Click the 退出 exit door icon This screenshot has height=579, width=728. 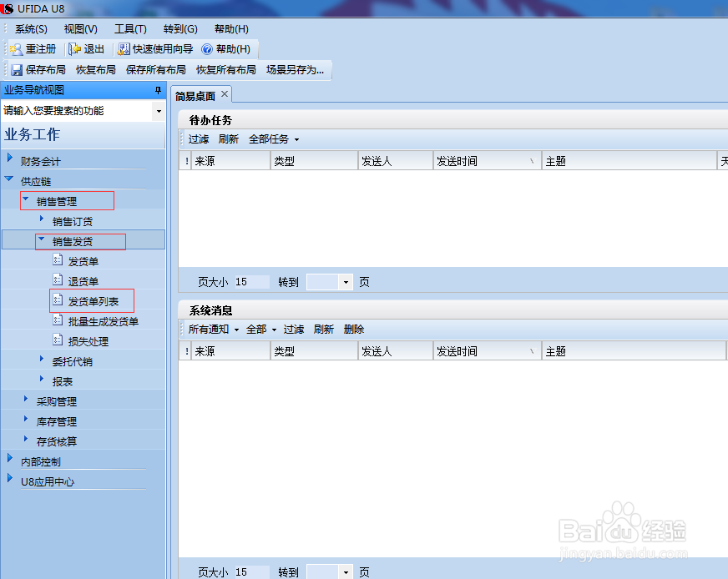coord(75,49)
